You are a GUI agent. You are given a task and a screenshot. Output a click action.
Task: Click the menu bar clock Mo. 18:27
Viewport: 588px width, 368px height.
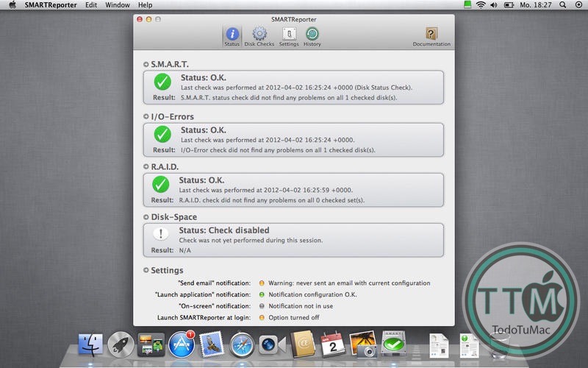pyautogui.click(x=536, y=5)
